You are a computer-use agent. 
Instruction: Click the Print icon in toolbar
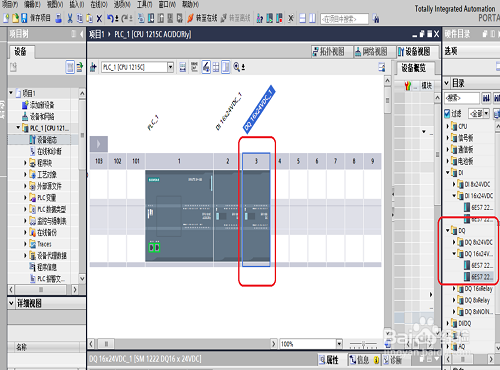coord(58,18)
